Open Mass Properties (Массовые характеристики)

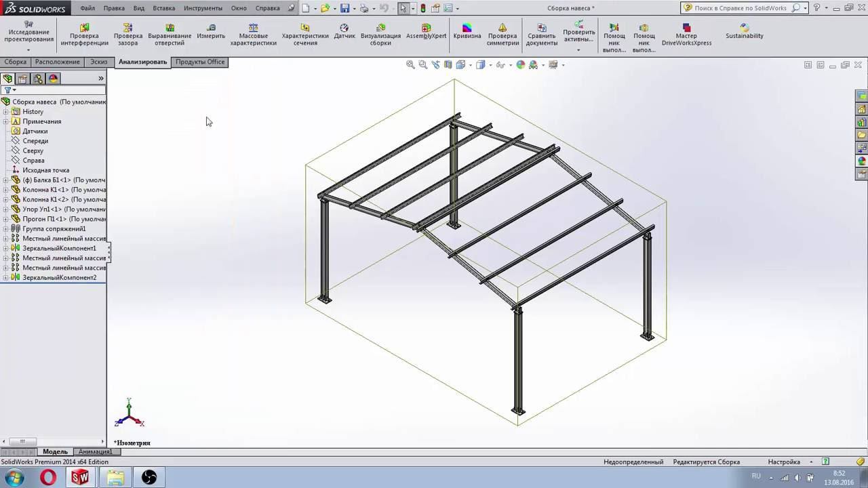coord(253,35)
